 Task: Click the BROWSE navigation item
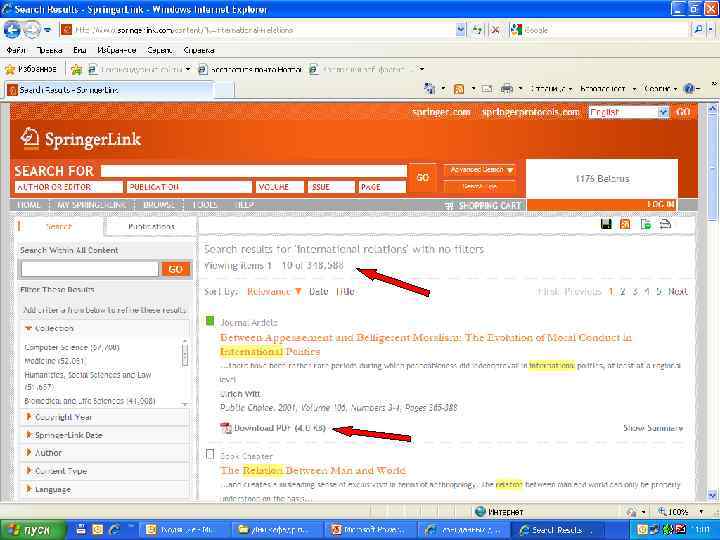158,205
